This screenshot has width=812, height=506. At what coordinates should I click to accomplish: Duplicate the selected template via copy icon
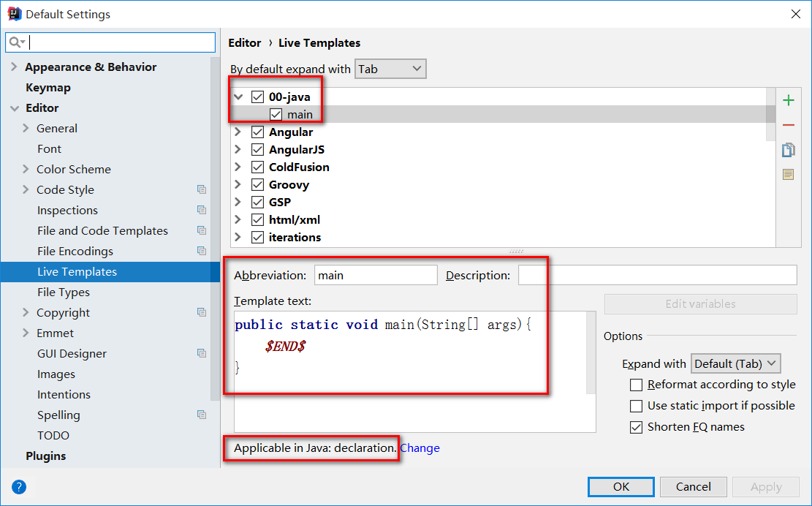[788, 150]
